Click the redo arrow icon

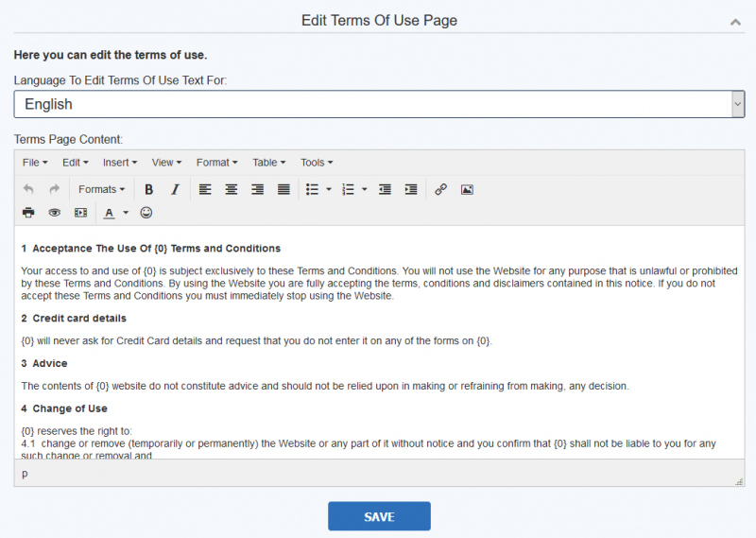tap(55, 189)
